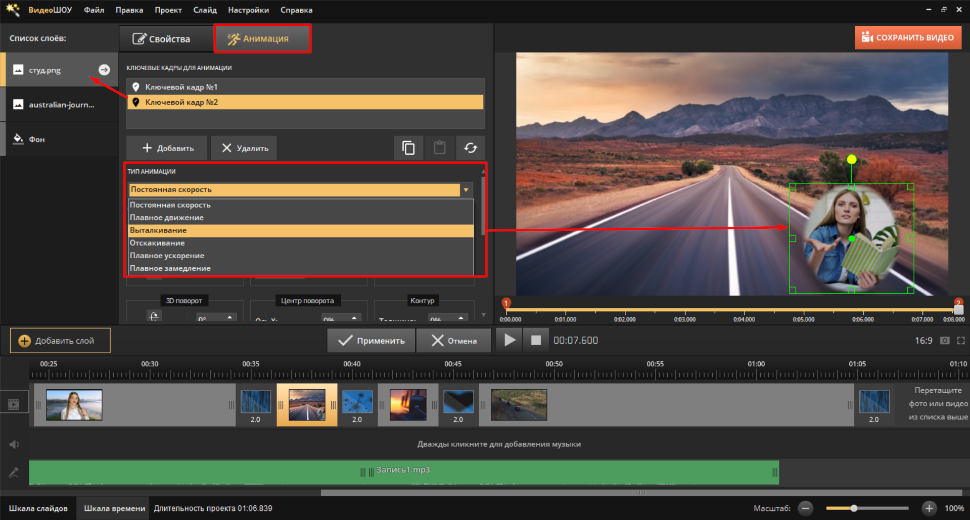Select the Запись1.mp3 audio clip

point(403,472)
